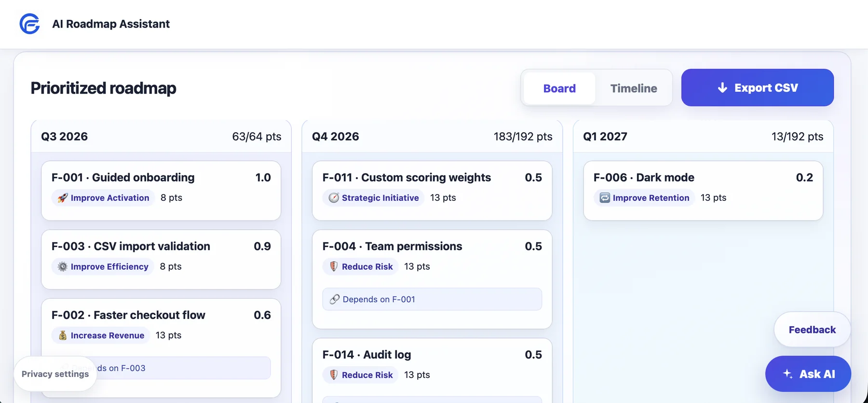This screenshot has width=868, height=403.
Task: Click the 8 pts label on Guided onboarding
Action: (x=172, y=198)
